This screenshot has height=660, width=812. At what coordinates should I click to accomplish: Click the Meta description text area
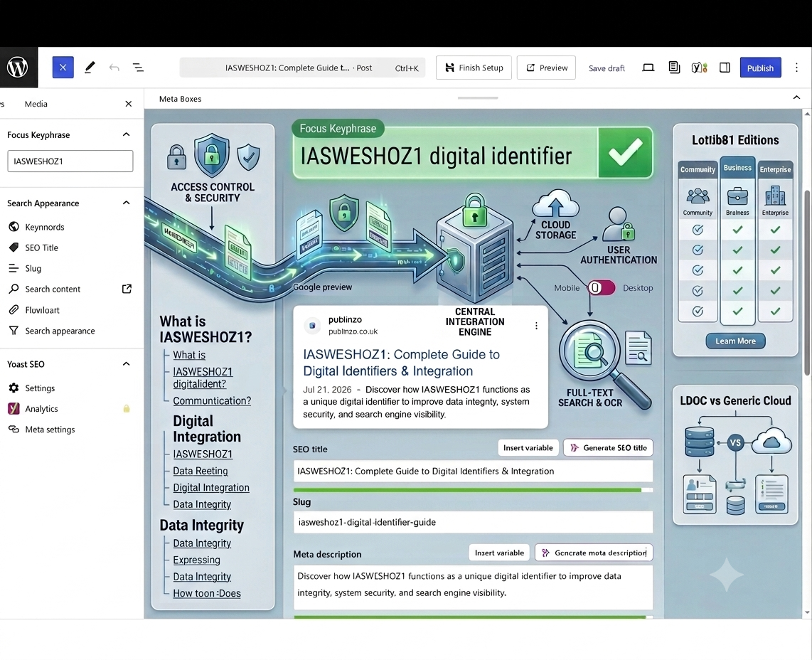(473, 587)
